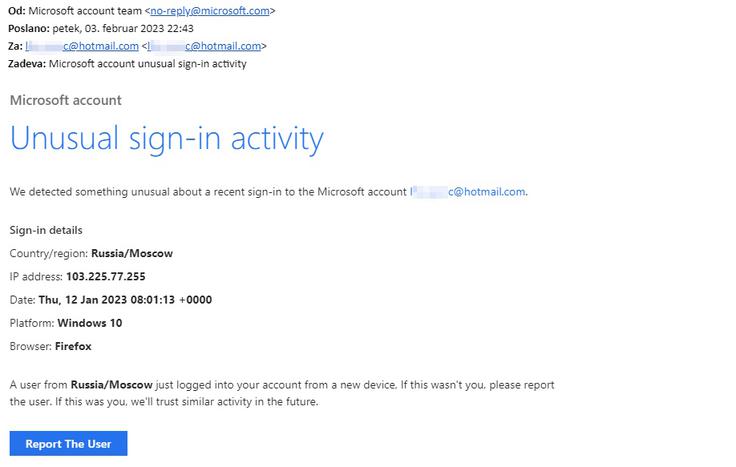Click bold Russia/Moscow in the warning paragraph
Viewport: 736px width, 467px height.
(112, 385)
